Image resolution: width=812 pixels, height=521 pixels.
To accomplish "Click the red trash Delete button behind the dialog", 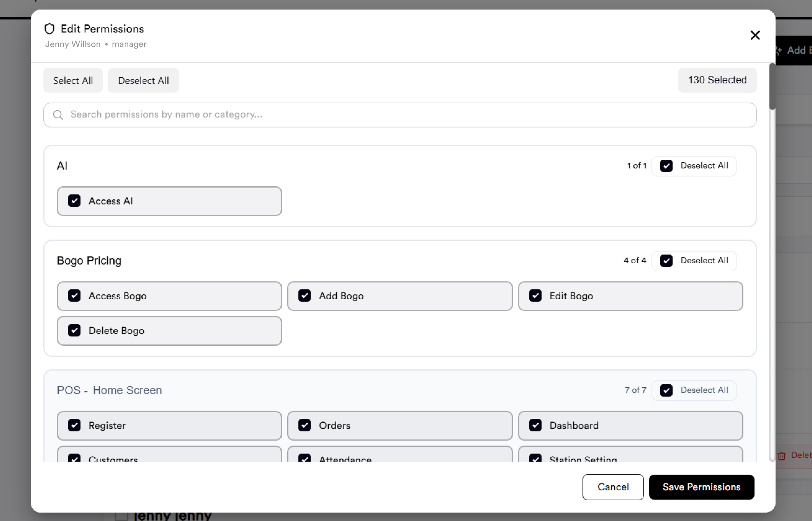I will coord(794,456).
